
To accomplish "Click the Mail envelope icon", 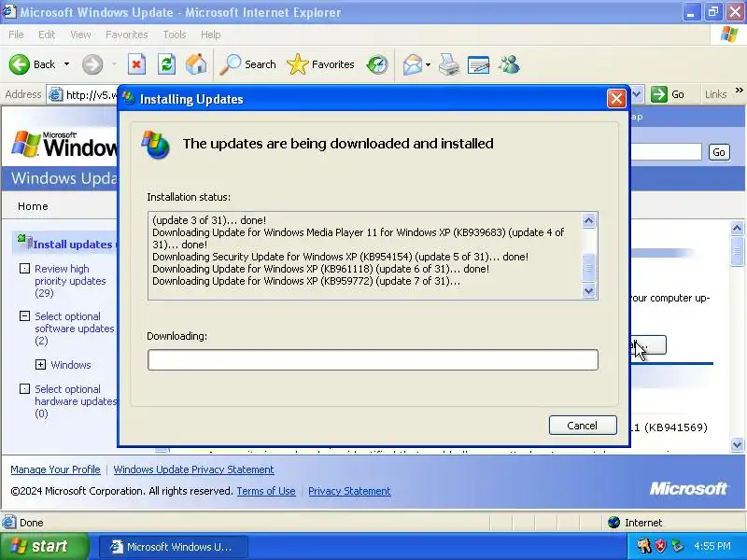I will tap(413, 64).
